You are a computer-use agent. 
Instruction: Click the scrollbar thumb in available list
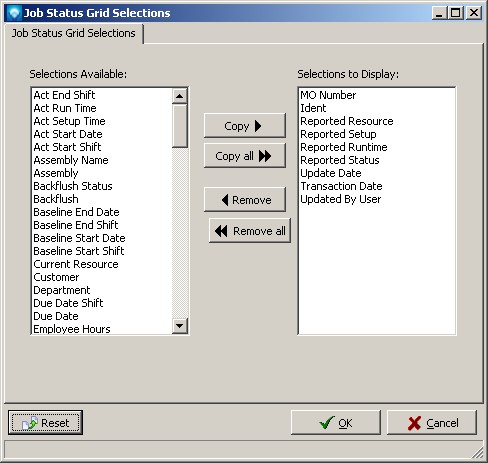point(180,126)
